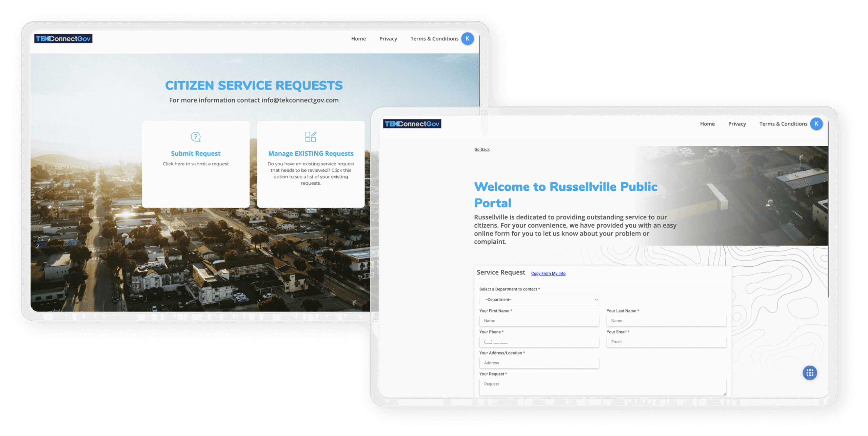Image resolution: width=868 pixels, height=436 pixels.
Task: Click TEKConnectGov logo in left window
Action: 63,39
